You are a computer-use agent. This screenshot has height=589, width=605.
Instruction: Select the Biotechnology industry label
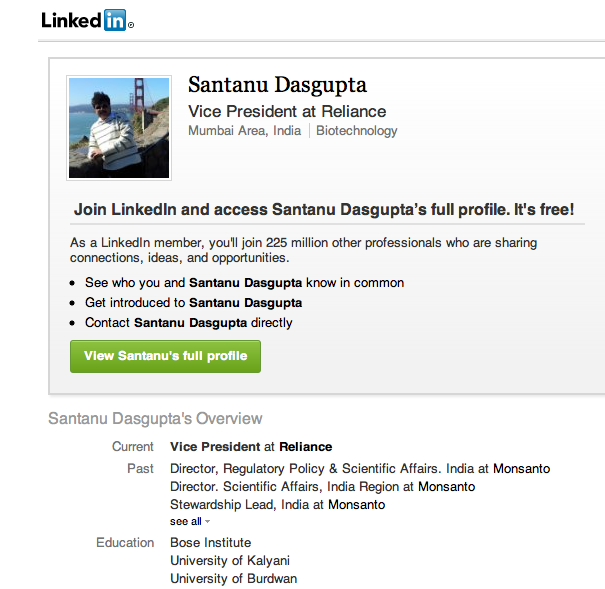357,131
